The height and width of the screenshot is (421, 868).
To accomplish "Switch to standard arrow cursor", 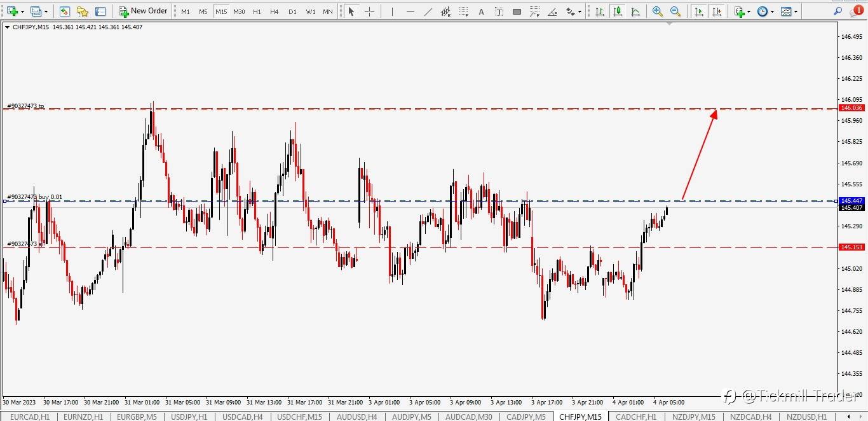I will point(351,11).
